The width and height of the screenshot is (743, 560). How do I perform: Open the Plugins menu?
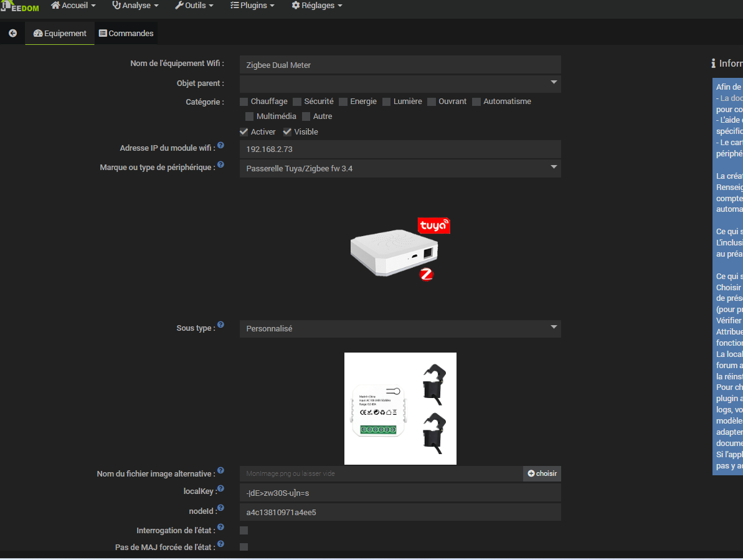(x=253, y=6)
